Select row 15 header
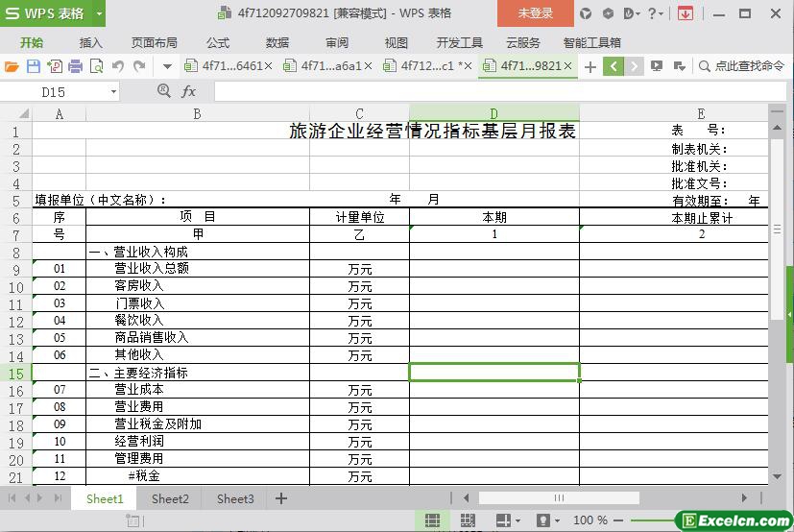This screenshot has width=794, height=532. click(15, 373)
